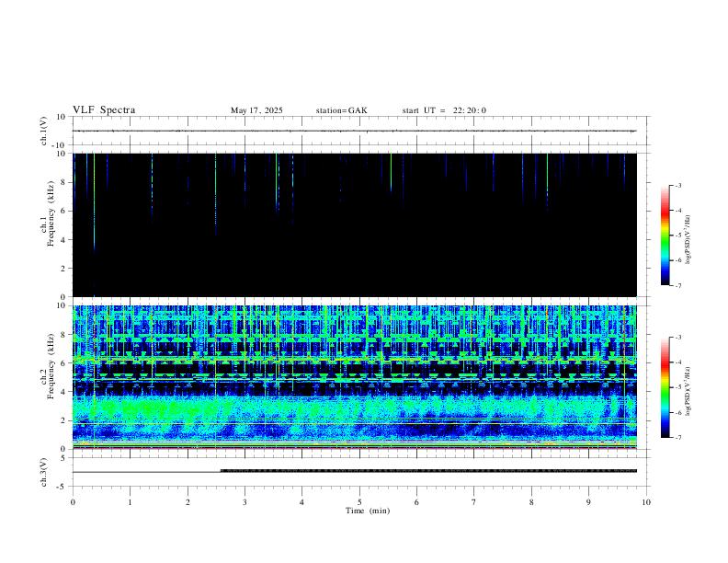Click the ch.3 voltage trace panel

[359, 472]
